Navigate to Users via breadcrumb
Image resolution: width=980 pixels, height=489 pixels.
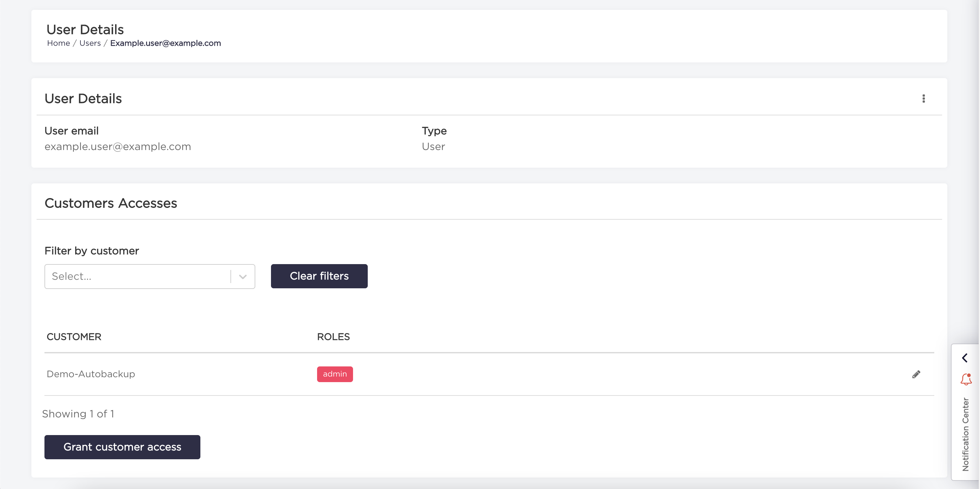90,43
